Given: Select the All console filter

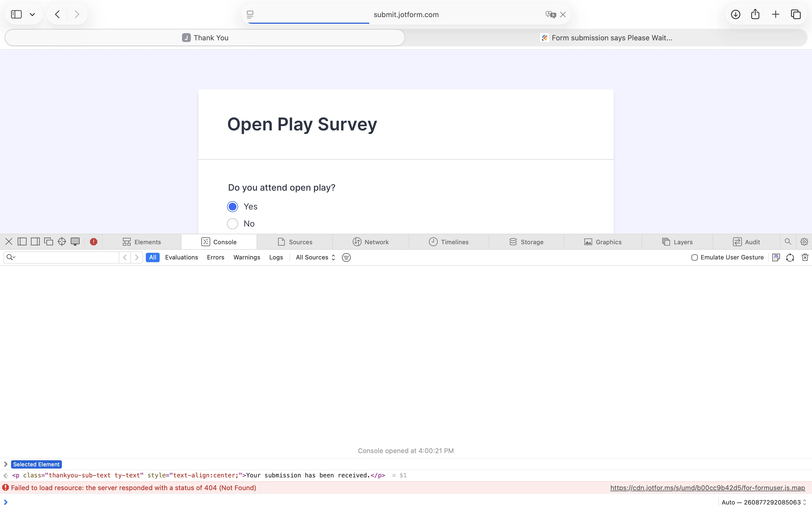Looking at the screenshot, I should [x=152, y=257].
